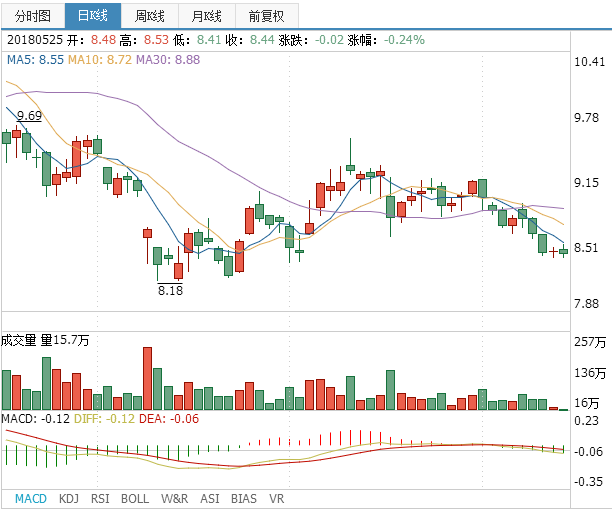Click the date 20180525 text
The image size is (612, 511).
pos(35,40)
